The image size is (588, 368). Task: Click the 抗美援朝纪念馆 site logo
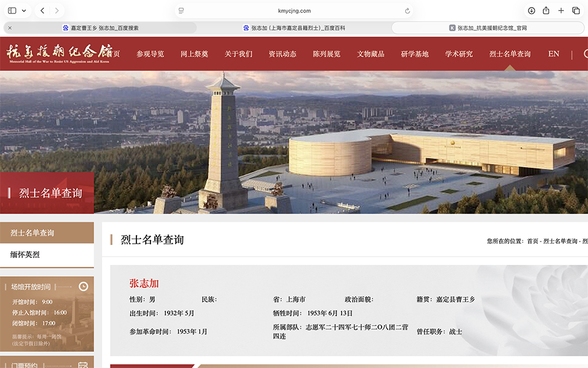tap(59, 54)
